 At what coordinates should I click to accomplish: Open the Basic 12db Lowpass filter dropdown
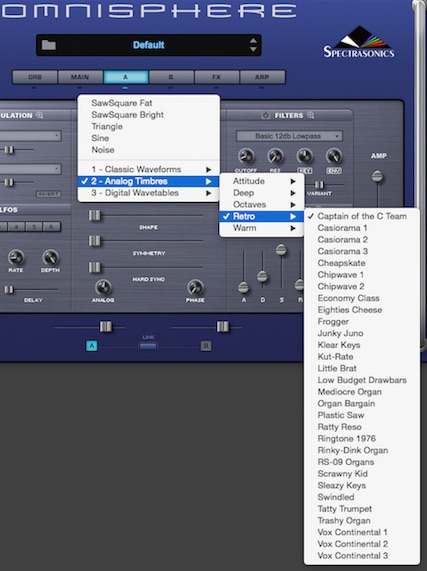coord(289,136)
